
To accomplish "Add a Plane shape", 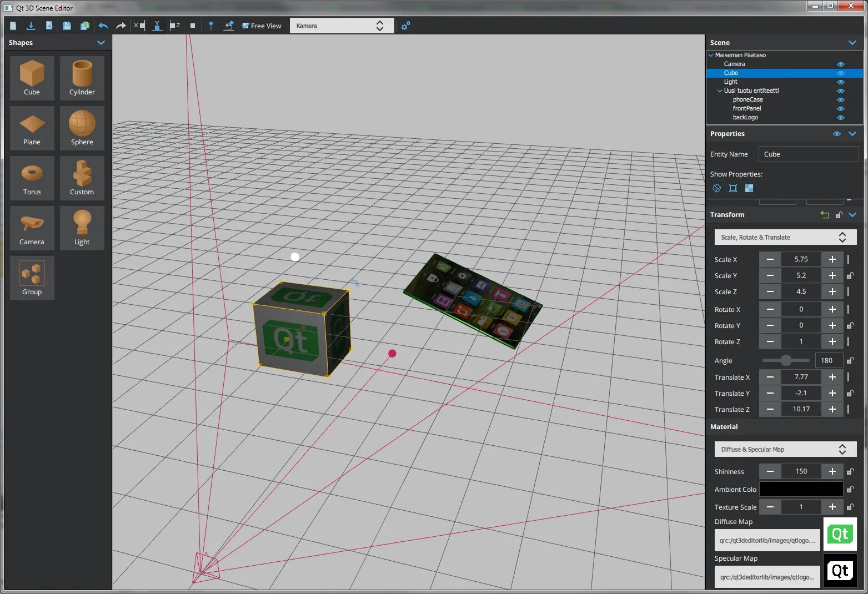I will pyautogui.click(x=32, y=128).
